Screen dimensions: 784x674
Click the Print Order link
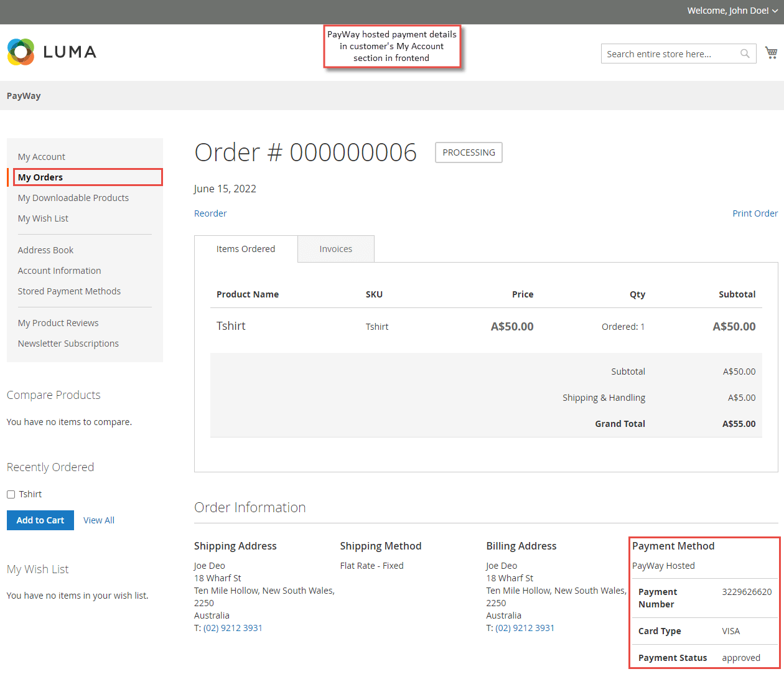point(755,213)
